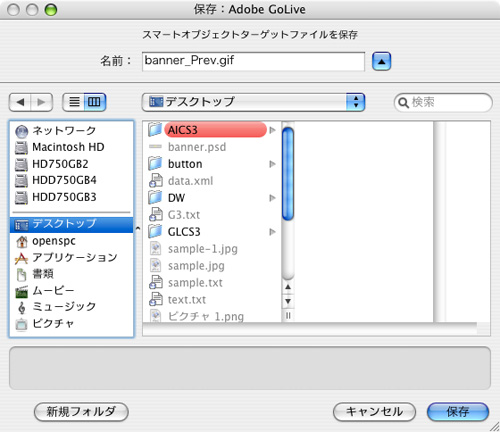Image resolution: width=500 pixels, height=432 pixels.
Task: Open the ミュージック folder in sidebar
Action: pos(71,307)
